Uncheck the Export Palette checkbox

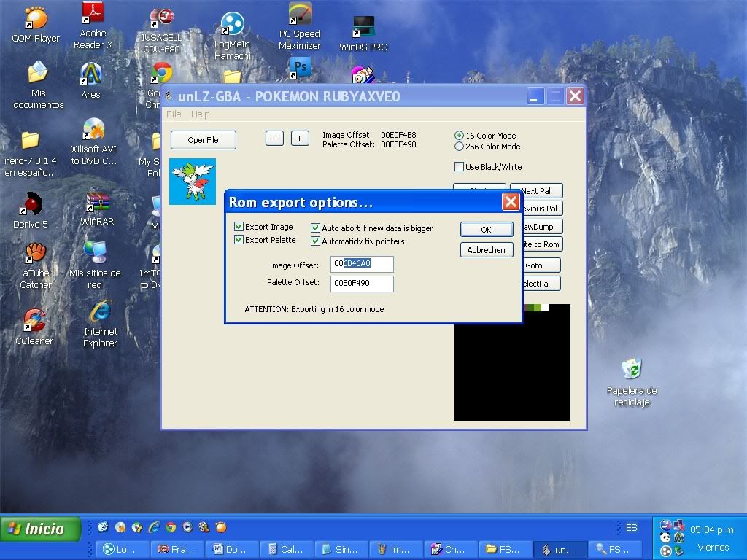pyautogui.click(x=239, y=239)
